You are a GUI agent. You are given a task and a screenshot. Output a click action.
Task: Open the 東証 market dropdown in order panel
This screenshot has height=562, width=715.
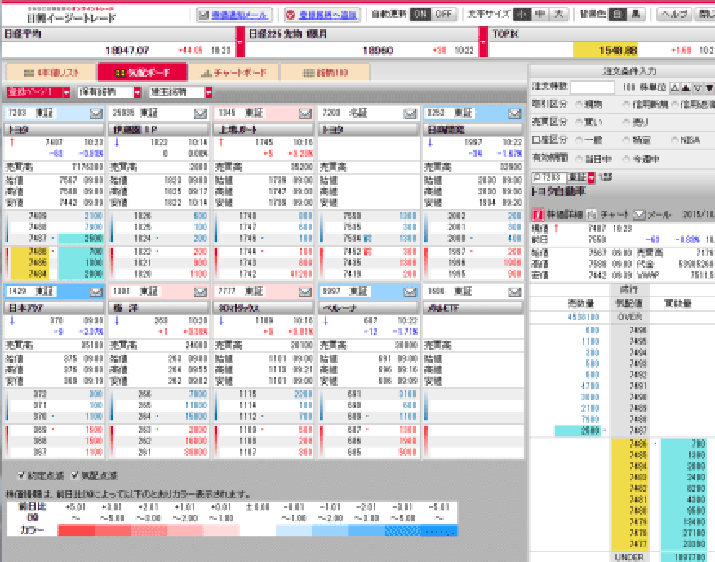(x=591, y=177)
